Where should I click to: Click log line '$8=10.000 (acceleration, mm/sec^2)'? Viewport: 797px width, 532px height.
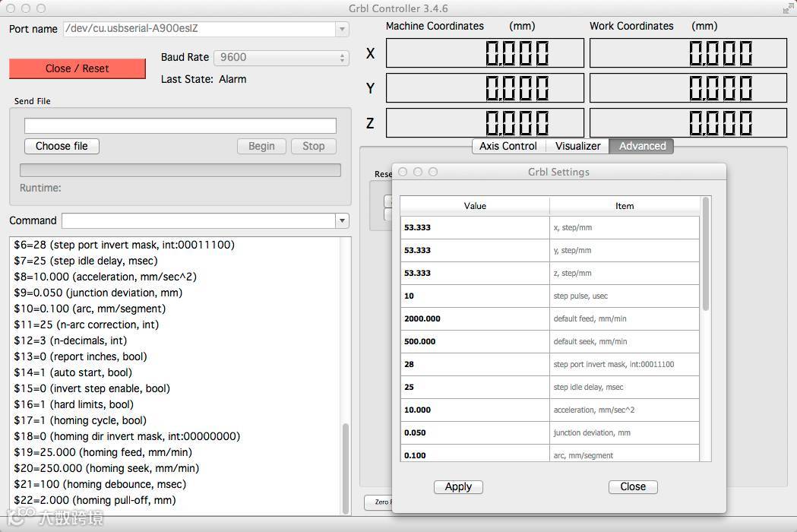[x=105, y=277]
